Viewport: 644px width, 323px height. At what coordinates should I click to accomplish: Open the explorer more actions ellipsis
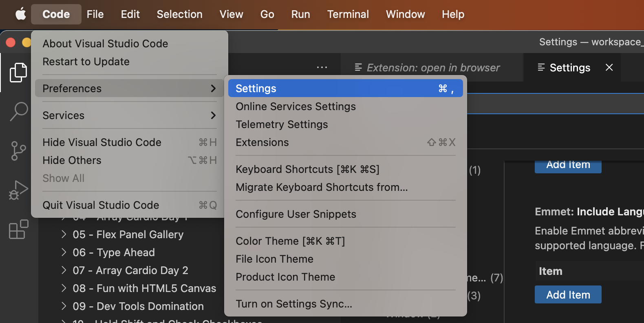(322, 67)
